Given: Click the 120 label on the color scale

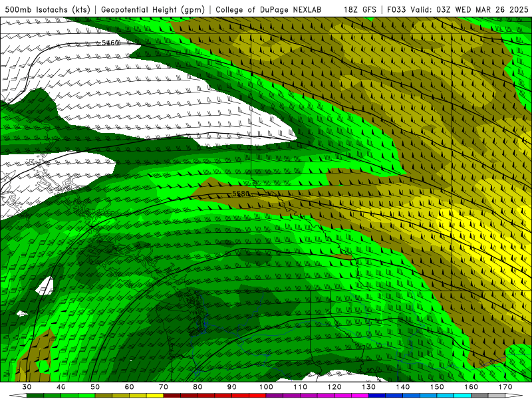Looking at the screenshot, I should 334,387.
